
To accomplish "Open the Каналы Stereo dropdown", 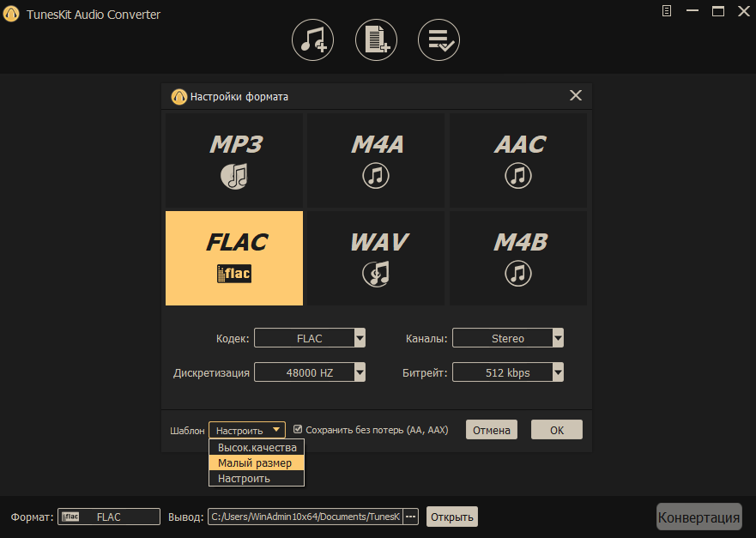I will [508, 338].
